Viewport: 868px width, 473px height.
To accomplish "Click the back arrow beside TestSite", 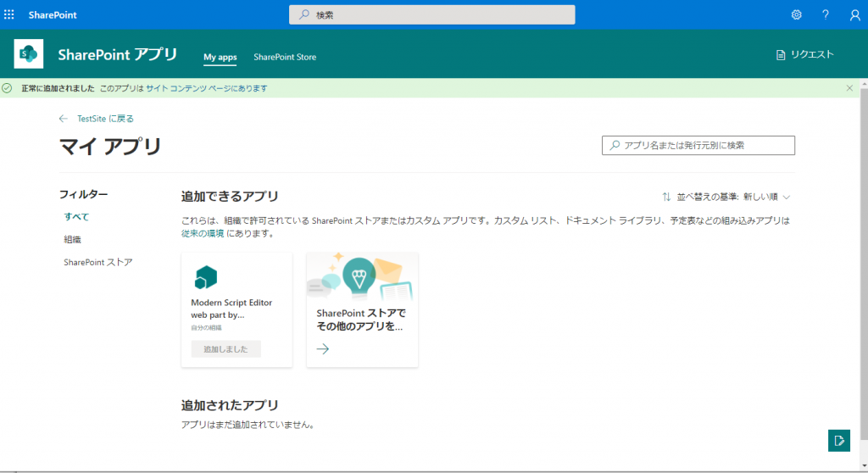I will point(63,119).
